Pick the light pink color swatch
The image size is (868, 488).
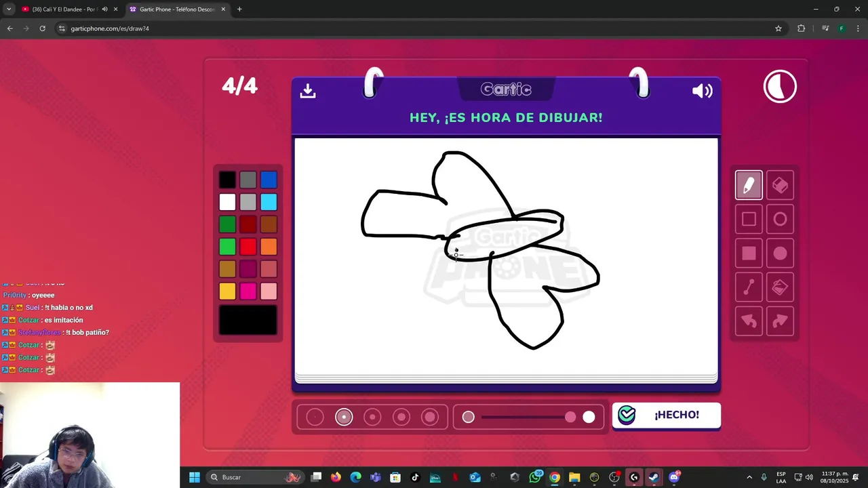pos(269,291)
